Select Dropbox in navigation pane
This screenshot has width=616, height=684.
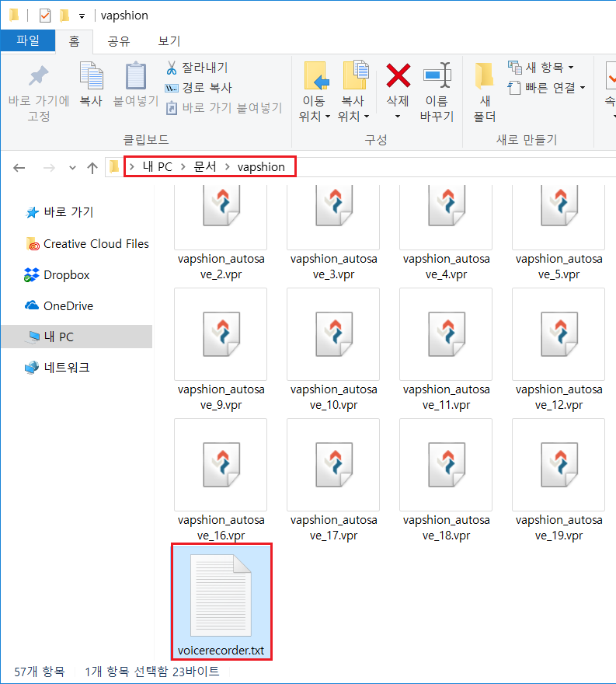[x=57, y=275]
